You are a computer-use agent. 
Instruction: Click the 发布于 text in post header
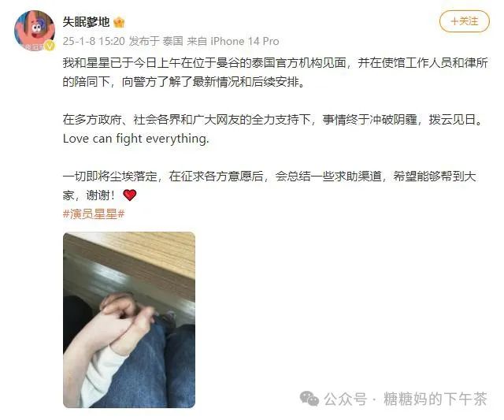(x=144, y=41)
